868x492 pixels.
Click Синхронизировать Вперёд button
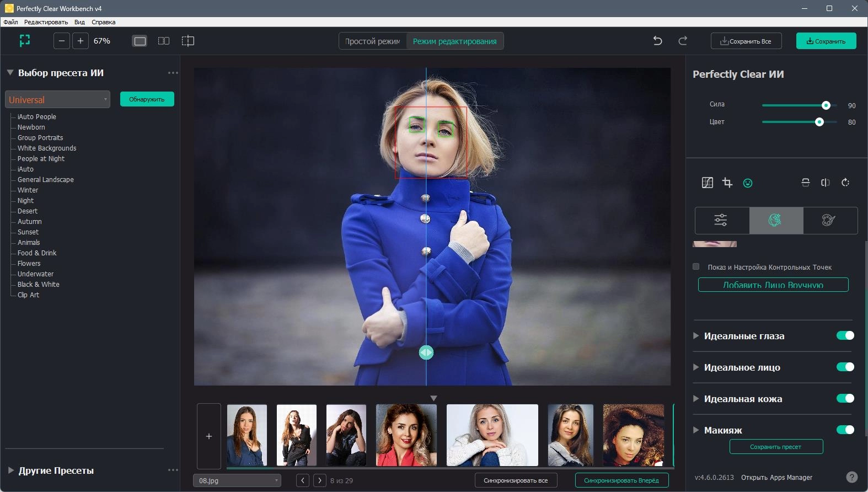621,480
